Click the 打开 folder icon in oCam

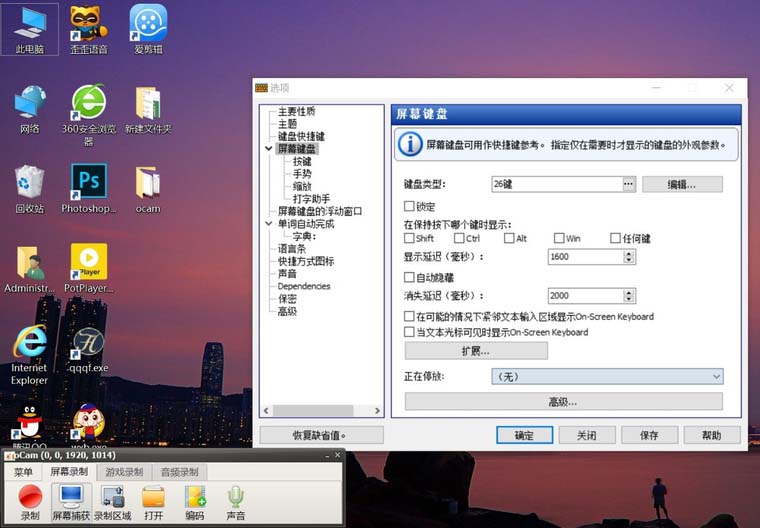tap(154, 502)
